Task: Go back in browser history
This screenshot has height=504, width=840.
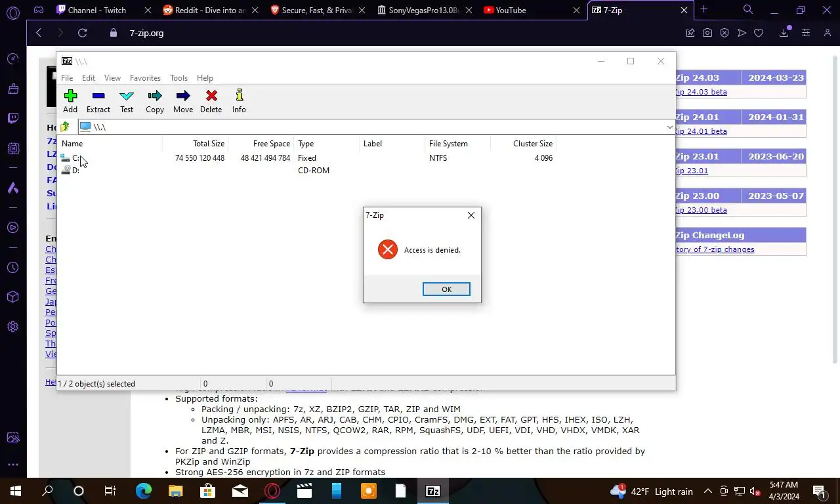Action: [39, 33]
